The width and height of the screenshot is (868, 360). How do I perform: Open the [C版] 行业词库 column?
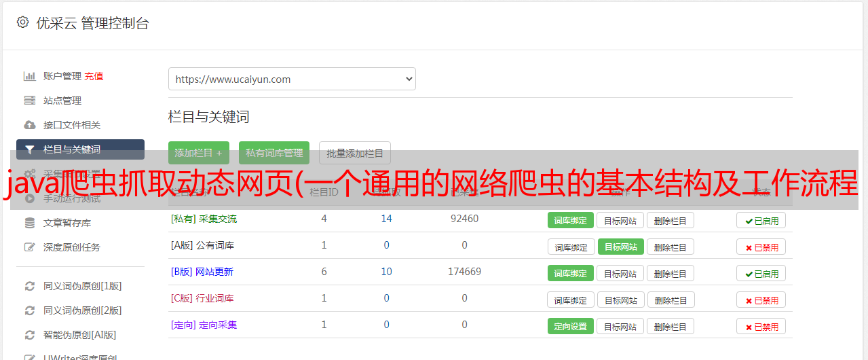point(202,298)
